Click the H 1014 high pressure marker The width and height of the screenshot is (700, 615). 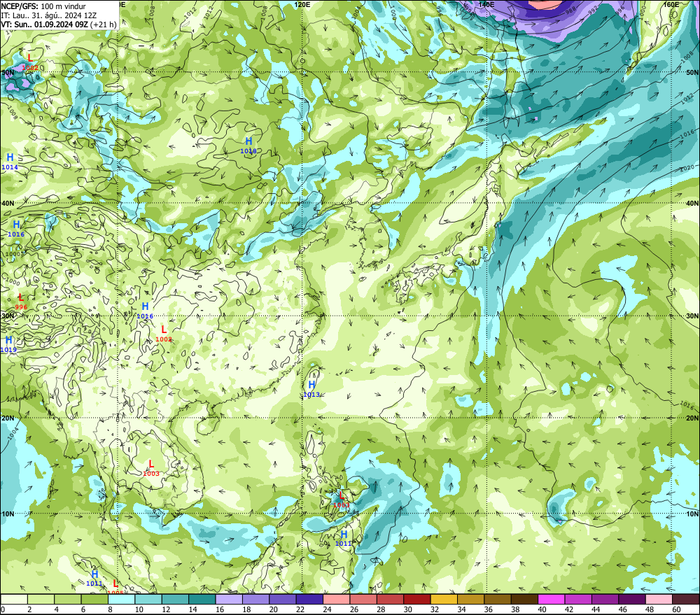(x=10, y=162)
